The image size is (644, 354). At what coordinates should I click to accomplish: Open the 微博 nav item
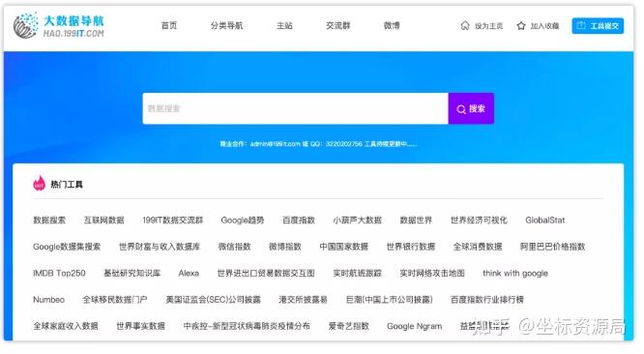tap(392, 25)
